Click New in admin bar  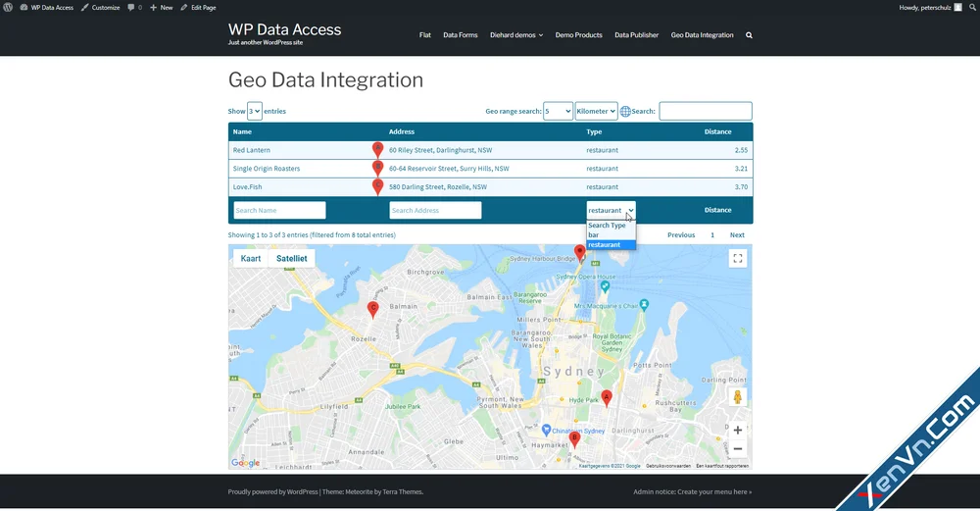coord(162,8)
